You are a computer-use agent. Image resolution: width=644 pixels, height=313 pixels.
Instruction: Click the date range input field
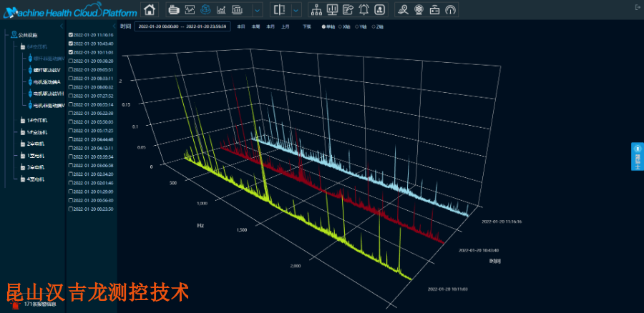[182, 26]
